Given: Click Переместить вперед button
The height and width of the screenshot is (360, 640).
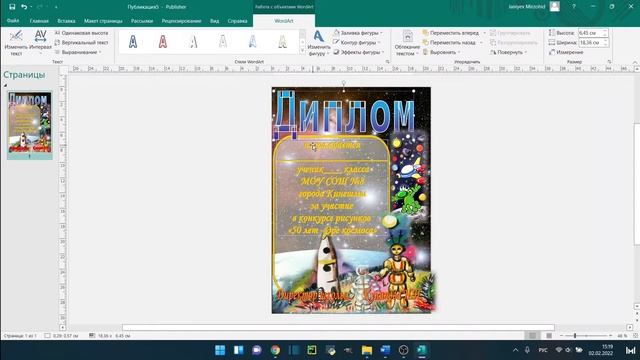Looking at the screenshot, I should pos(451,33).
